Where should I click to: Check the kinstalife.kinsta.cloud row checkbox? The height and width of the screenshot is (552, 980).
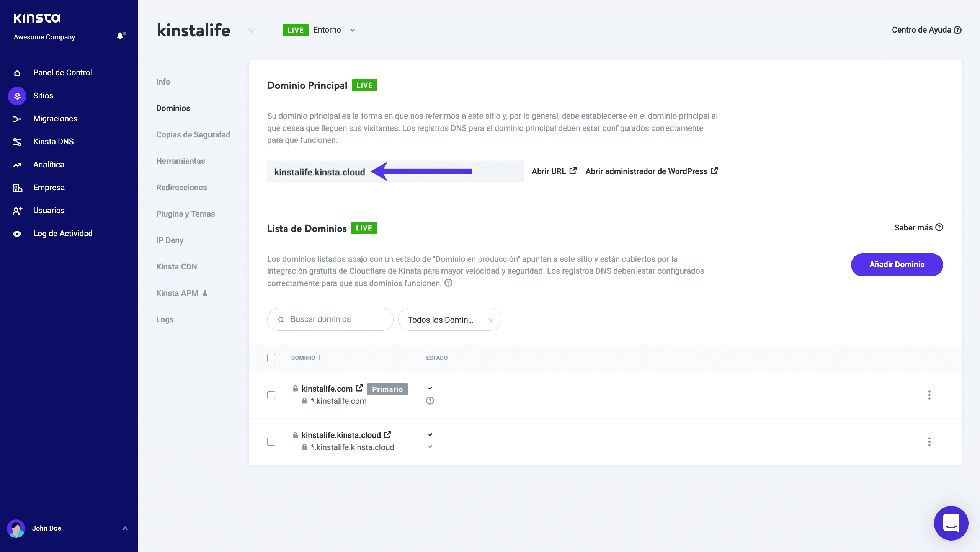(271, 442)
